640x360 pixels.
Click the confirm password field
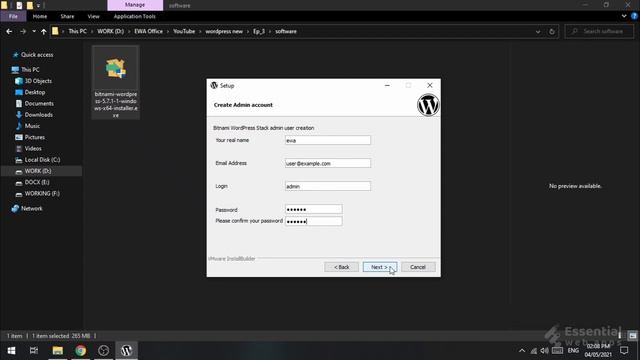(313, 221)
